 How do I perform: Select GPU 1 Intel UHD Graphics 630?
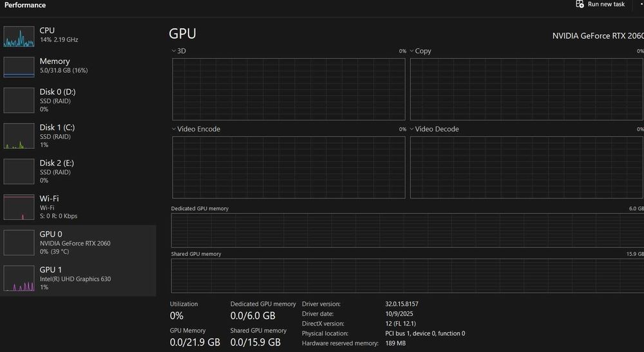click(78, 279)
